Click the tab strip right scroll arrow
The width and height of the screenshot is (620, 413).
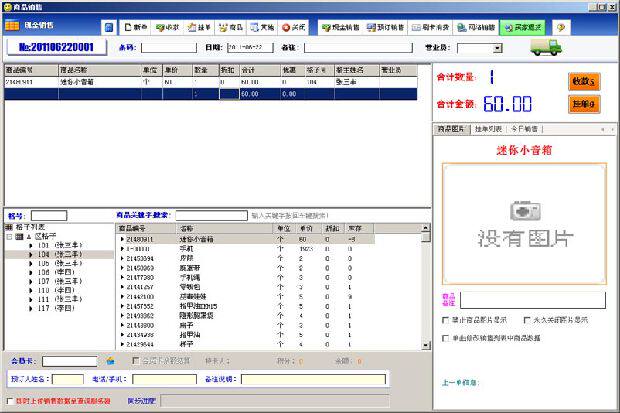click(612, 129)
